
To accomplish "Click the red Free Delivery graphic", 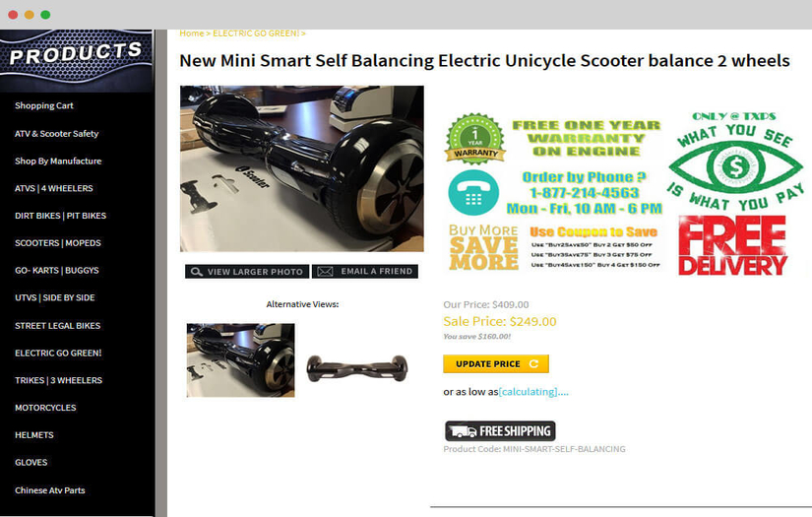I will coord(732,245).
